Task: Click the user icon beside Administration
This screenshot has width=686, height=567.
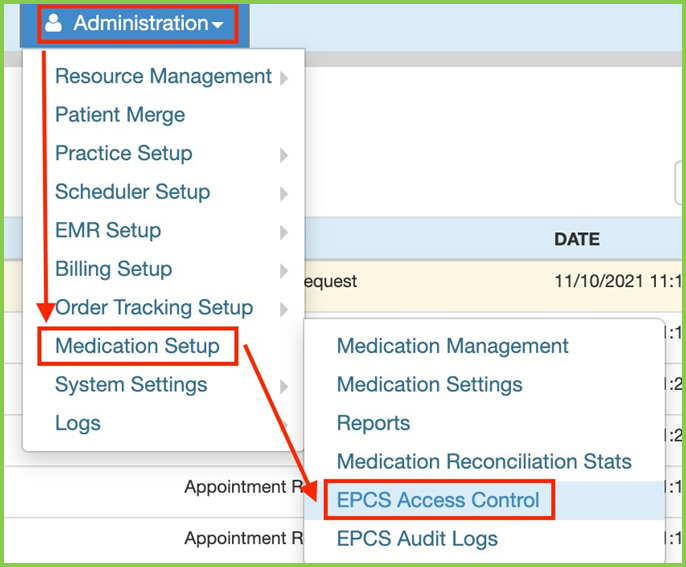Action: point(54,22)
